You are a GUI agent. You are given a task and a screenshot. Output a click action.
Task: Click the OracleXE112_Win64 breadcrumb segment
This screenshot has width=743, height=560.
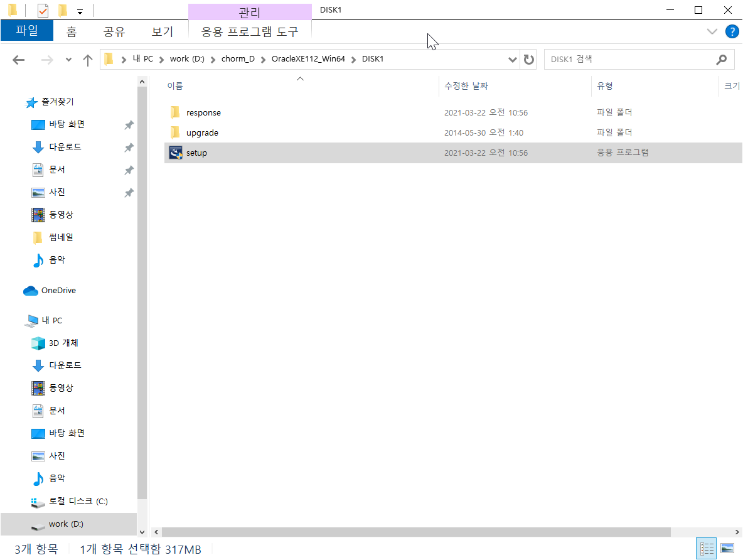(x=308, y=59)
